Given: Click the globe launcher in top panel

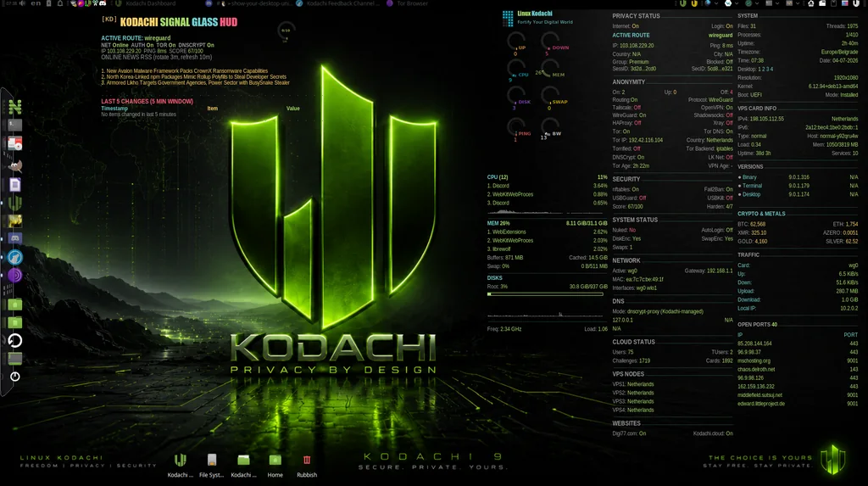Looking at the screenshot, I should tap(708, 3).
